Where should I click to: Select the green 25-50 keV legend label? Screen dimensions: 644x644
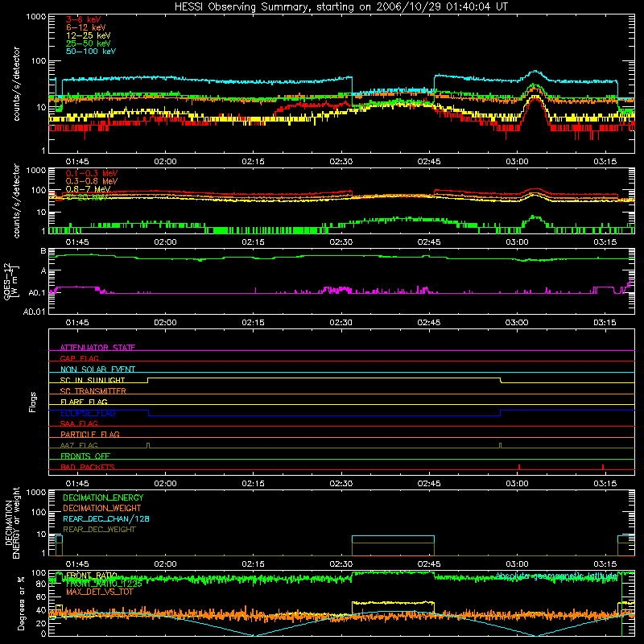tap(89, 43)
